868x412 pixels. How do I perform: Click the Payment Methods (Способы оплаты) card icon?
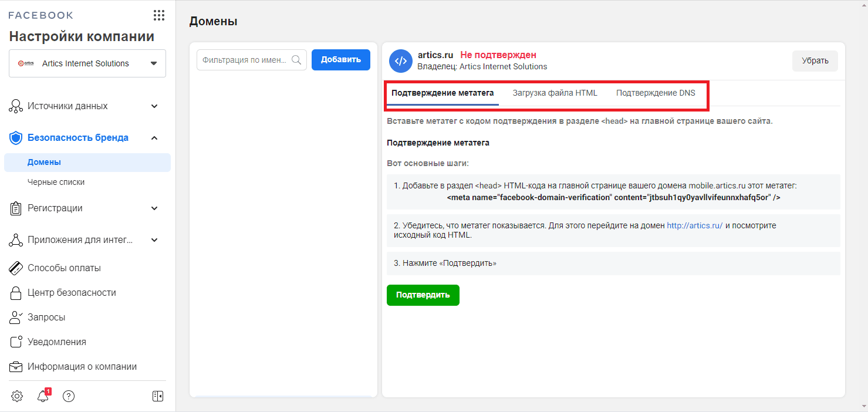coord(16,268)
